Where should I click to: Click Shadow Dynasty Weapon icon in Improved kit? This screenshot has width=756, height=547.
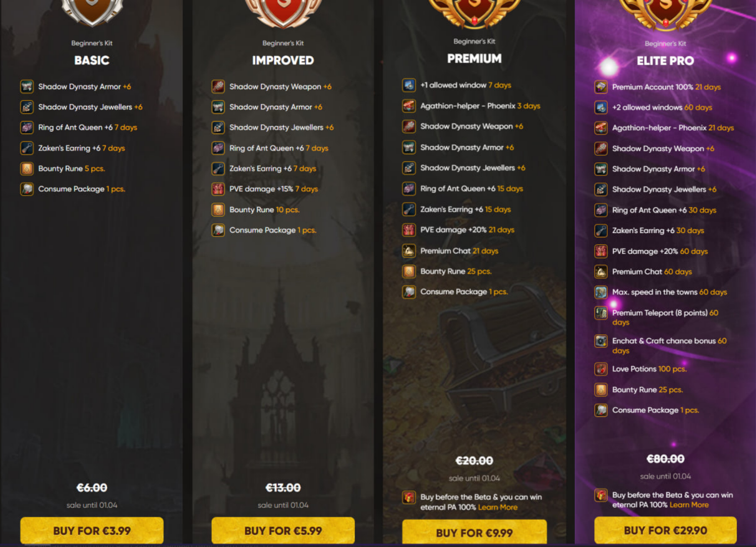(218, 86)
